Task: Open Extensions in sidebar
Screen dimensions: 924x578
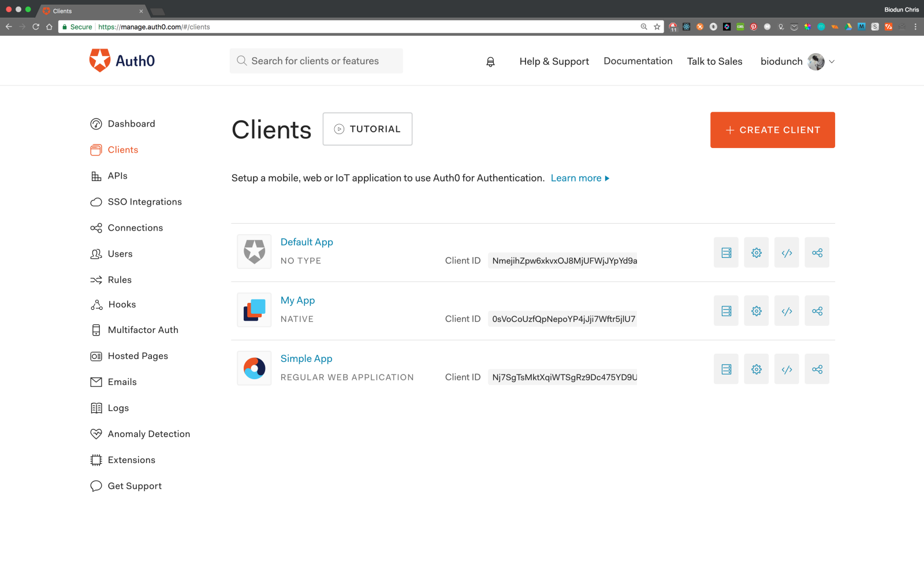Action: (123, 460)
